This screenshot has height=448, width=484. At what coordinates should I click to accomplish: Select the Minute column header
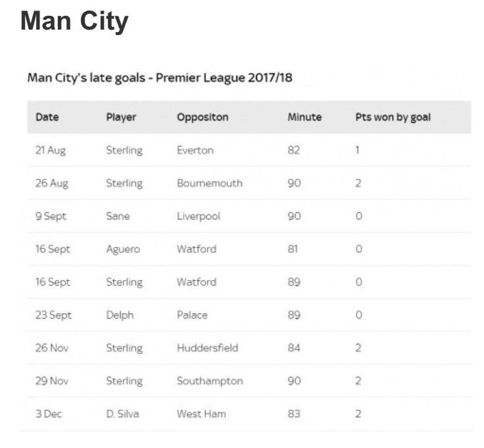(304, 117)
